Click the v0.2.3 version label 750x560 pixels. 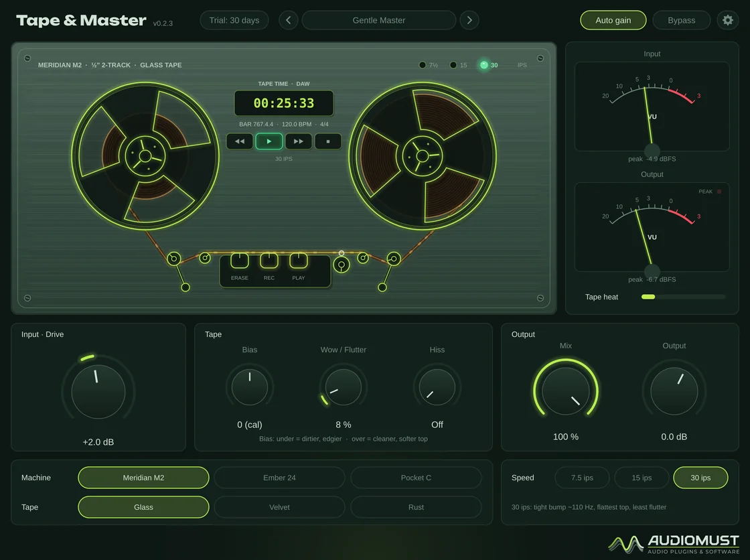(x=163, y=23)
